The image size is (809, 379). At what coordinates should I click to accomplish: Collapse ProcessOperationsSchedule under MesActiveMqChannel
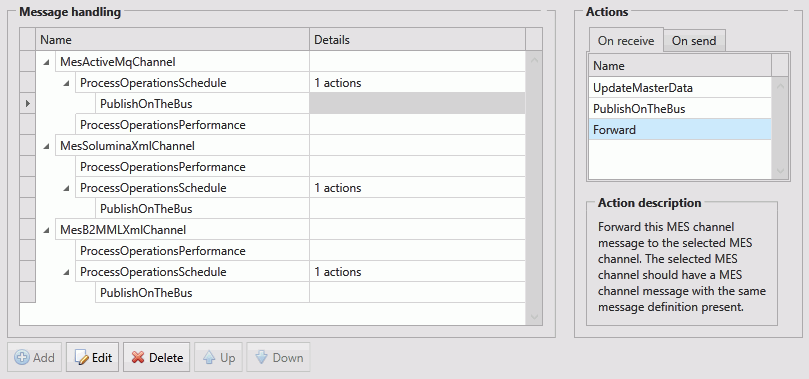pos(67,83)
